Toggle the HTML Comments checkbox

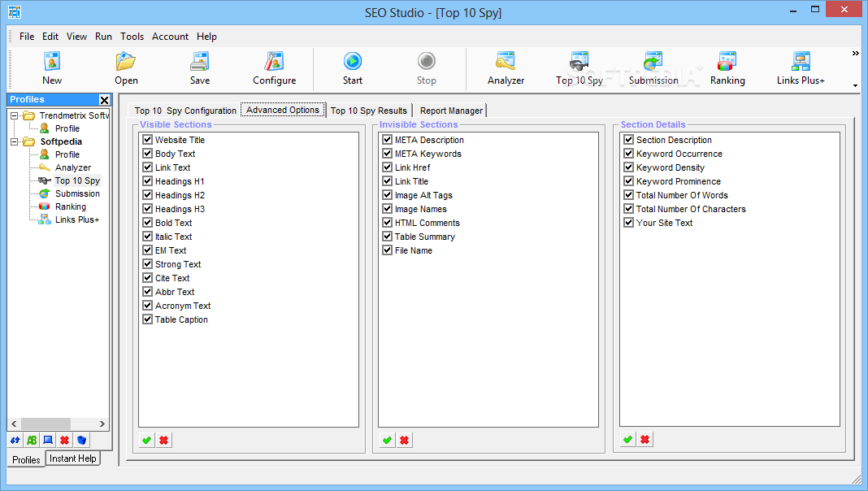point(388,223)
